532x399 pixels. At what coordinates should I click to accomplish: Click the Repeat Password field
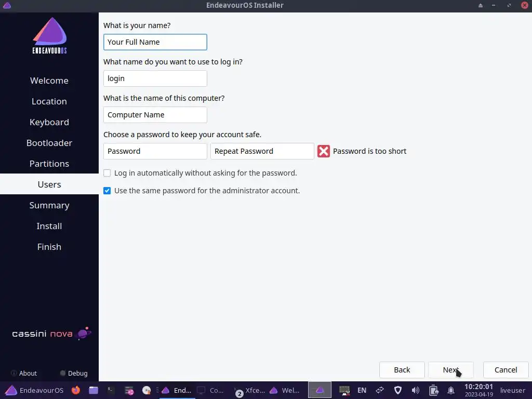(x=262, y=151)
